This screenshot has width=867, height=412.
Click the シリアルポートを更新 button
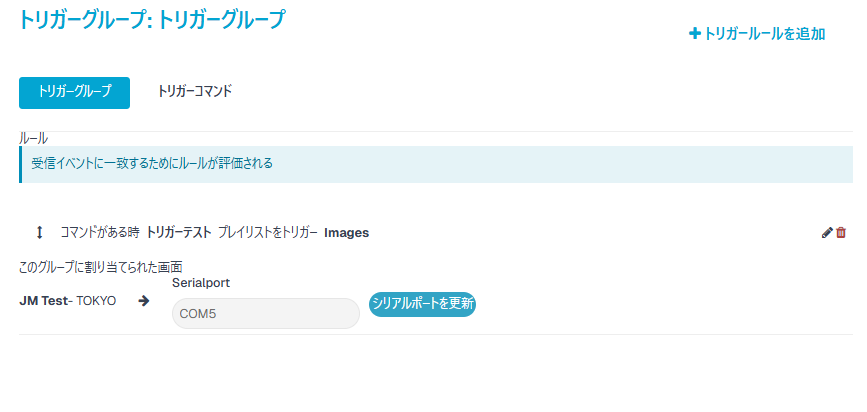(x=422, y=304)
